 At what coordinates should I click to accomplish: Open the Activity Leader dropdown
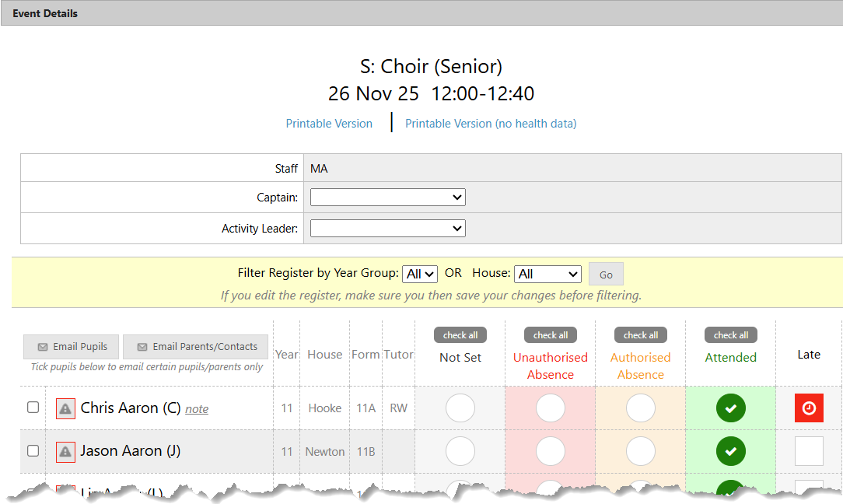click(x=387, y=229)
